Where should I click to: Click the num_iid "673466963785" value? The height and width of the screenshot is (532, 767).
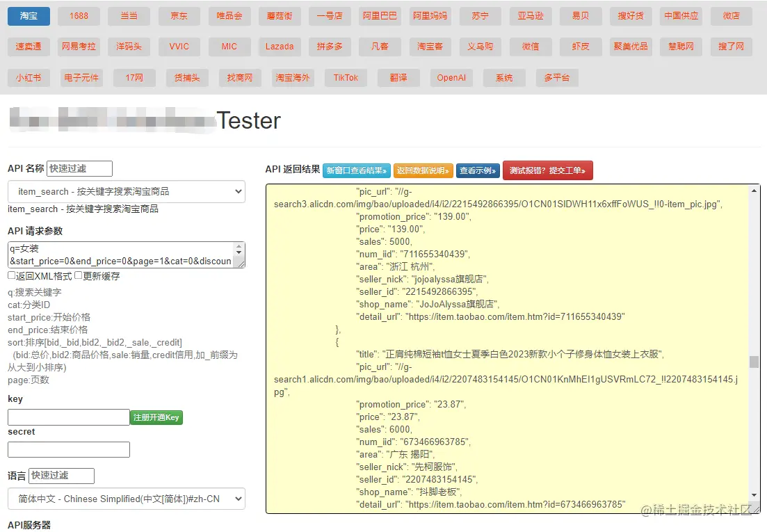pyautogui.click(x=435, y=442)
